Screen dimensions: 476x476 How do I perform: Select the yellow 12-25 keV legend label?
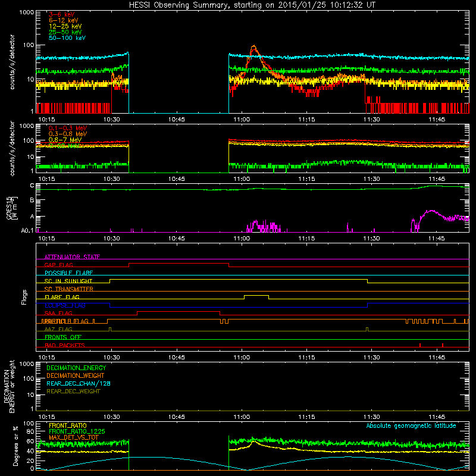(65, 26)
